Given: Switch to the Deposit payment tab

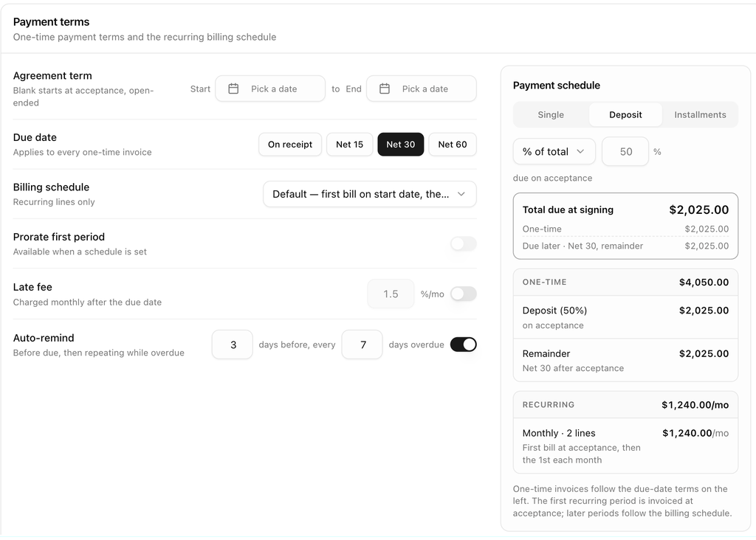Looking at the screenshot, I should point(625,114).
